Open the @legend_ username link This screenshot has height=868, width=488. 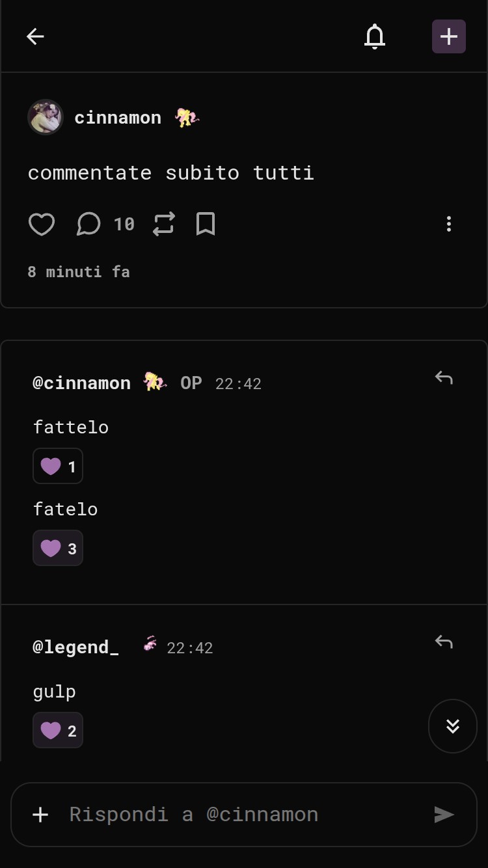[x=76, y=647]
